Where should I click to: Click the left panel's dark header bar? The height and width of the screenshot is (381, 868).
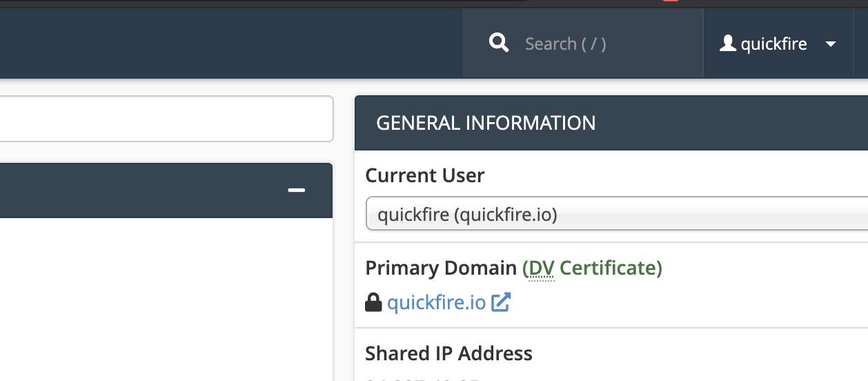click(138, 190)
